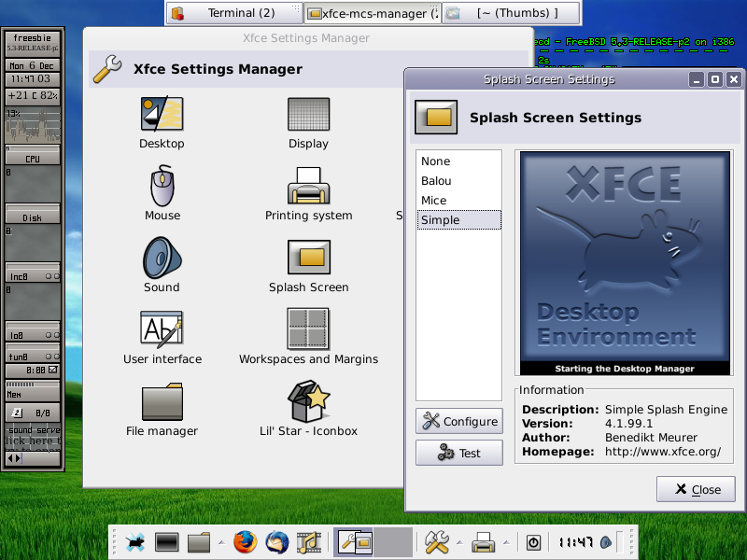This screenshot has height=560, width=747.
Task: Close the Splash Screen Settings dialog
Action: (696, 489)
